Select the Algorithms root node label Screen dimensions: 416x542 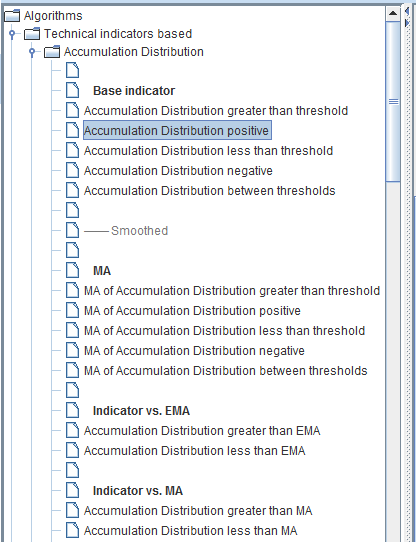[53, 16]
